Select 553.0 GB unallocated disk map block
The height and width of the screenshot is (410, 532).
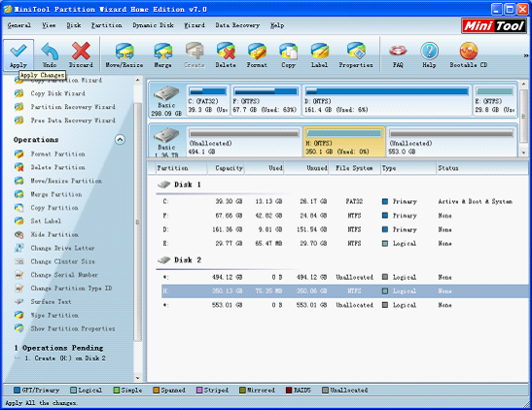[451, 142]
